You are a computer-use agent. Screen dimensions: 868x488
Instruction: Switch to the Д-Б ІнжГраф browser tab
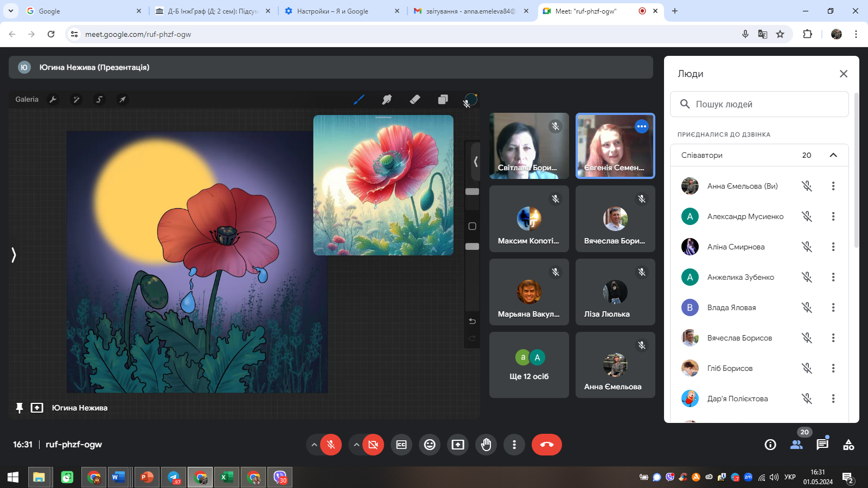[213, 11]
